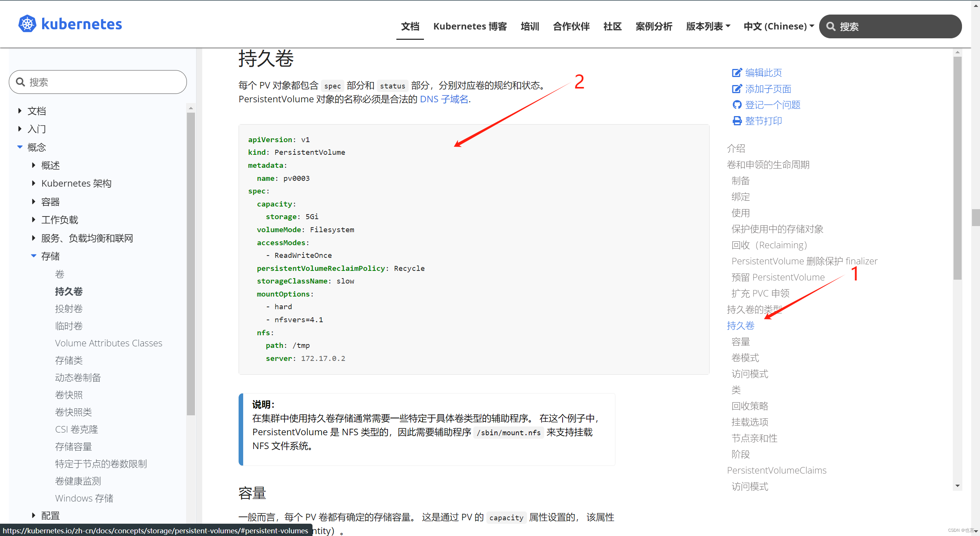980x536 pixels.
Task: Click the add child page pencil icon
Action: [737, 89]
